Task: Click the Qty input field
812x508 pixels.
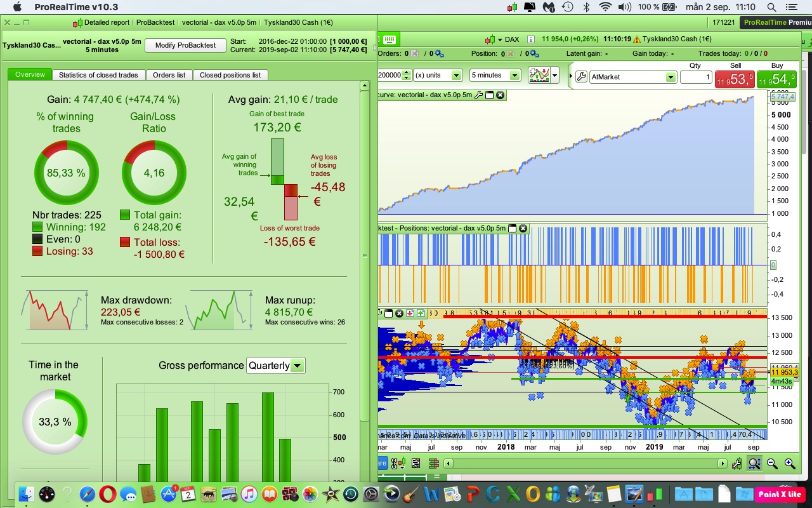Action: click(696, 77)
